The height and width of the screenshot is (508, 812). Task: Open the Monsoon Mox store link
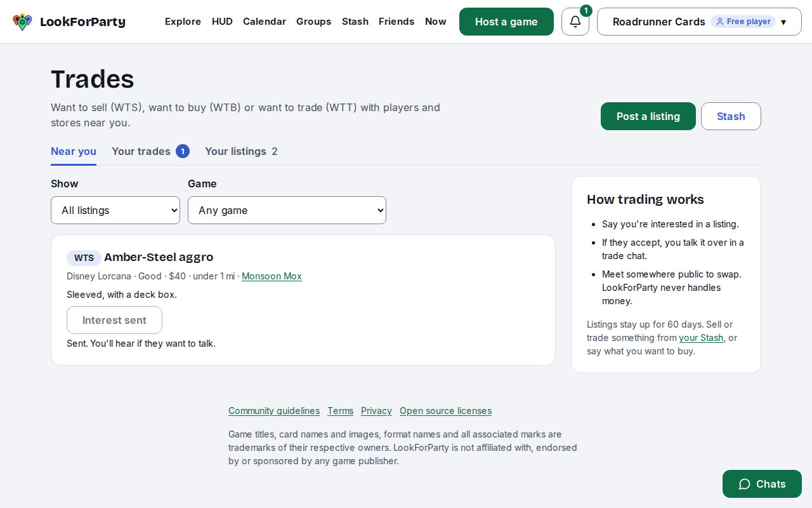(x=272, y=276)
